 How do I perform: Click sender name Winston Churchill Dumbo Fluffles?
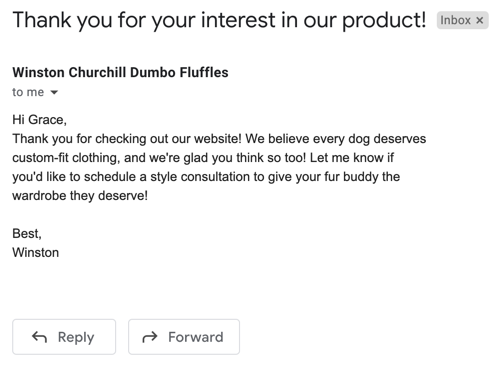pyautogui.click(x=120, y=72)
